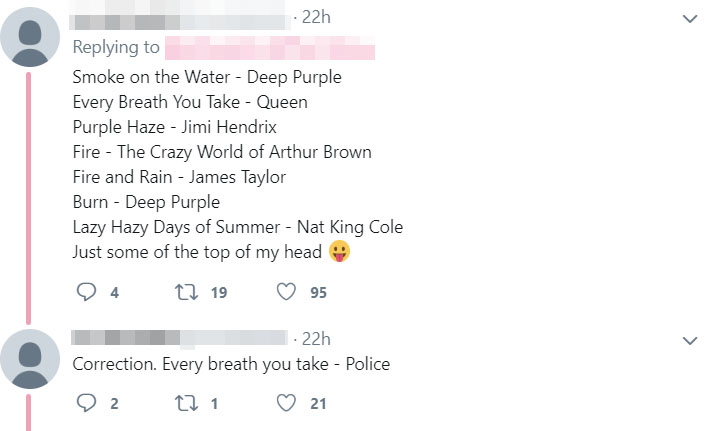Click the tongue-out emoji
Screen dimensions: 710x431
340,253
